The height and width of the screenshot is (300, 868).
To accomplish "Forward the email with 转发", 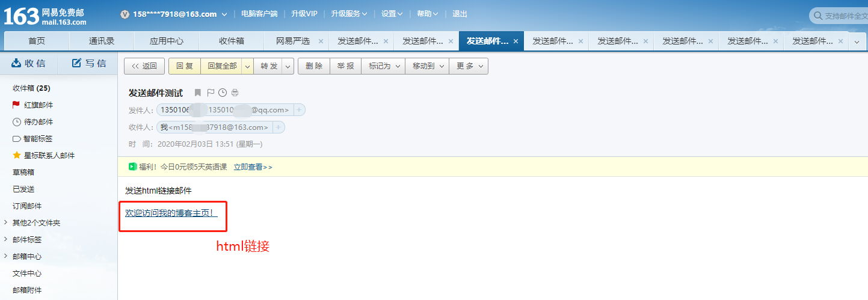I will tap(269, 66).
